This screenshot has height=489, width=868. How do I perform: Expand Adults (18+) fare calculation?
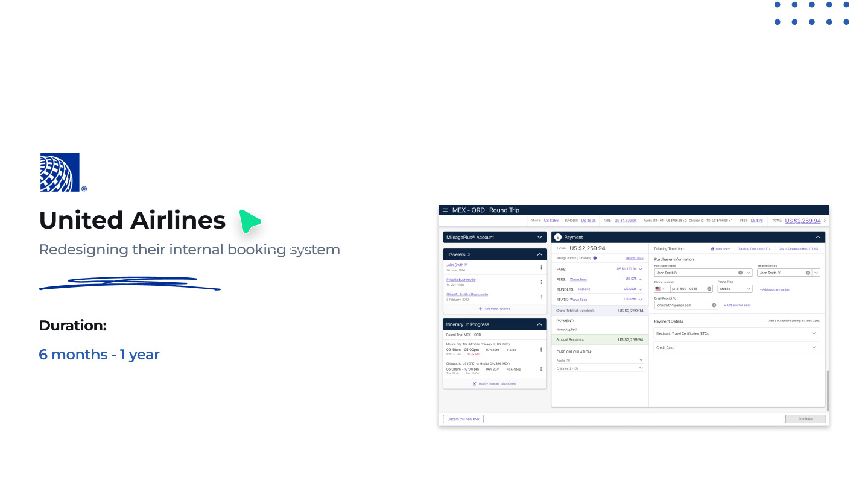tap(641, 360)
